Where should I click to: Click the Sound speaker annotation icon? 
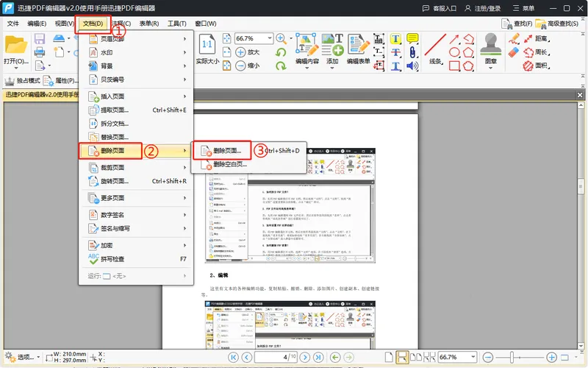click(412, 66)
